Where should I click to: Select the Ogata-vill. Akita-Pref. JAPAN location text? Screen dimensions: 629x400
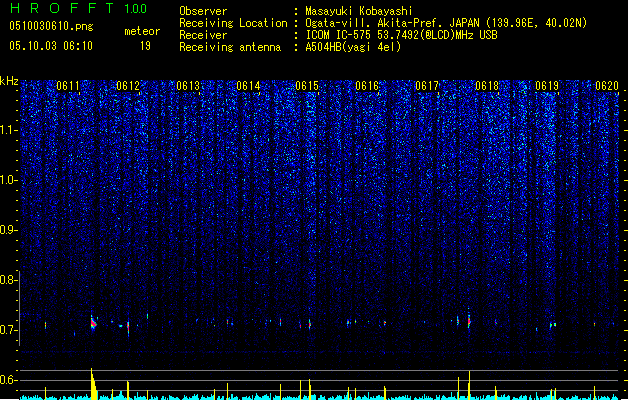[x=446, y=23]
